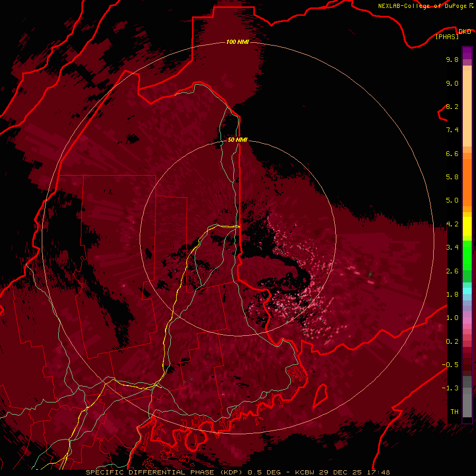Click the 9.8 legend value

452,59
